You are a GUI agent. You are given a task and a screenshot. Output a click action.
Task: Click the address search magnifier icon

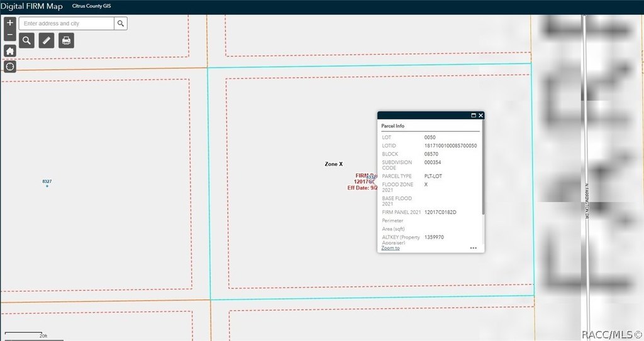(121, 23)
